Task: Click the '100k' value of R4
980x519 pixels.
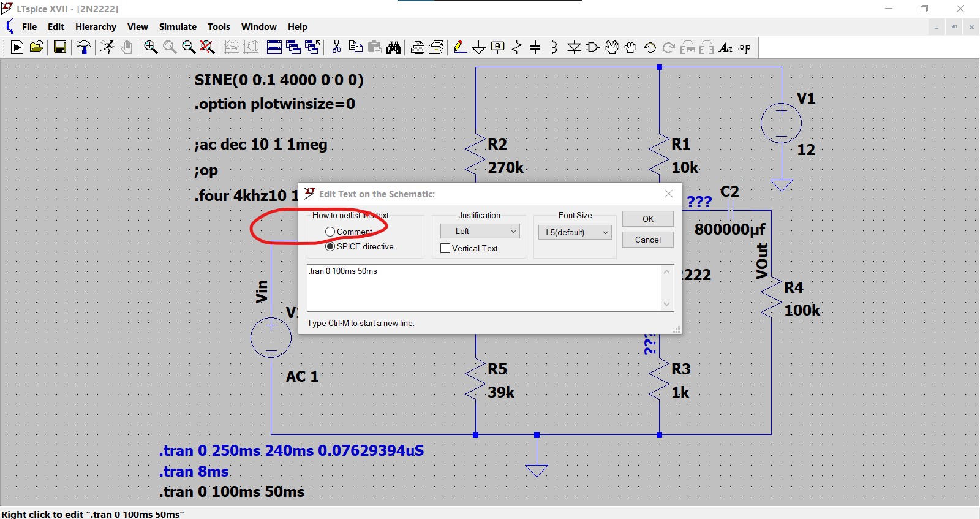Action: 802,310
